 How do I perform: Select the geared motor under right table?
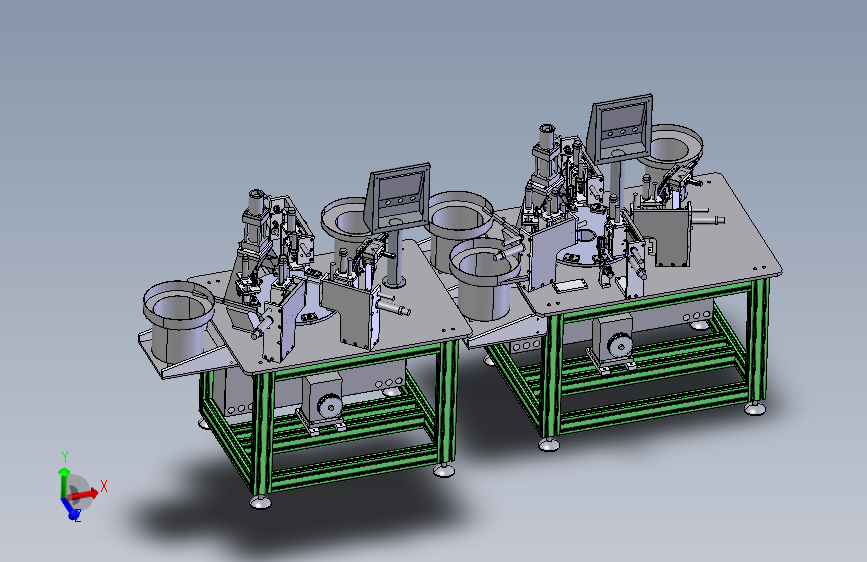tap(613, 342)
